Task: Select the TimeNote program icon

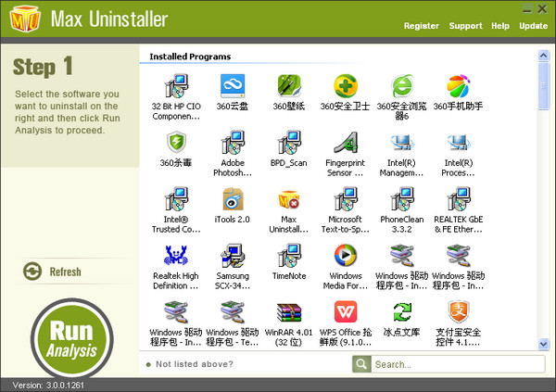Action: coord(289,256)
